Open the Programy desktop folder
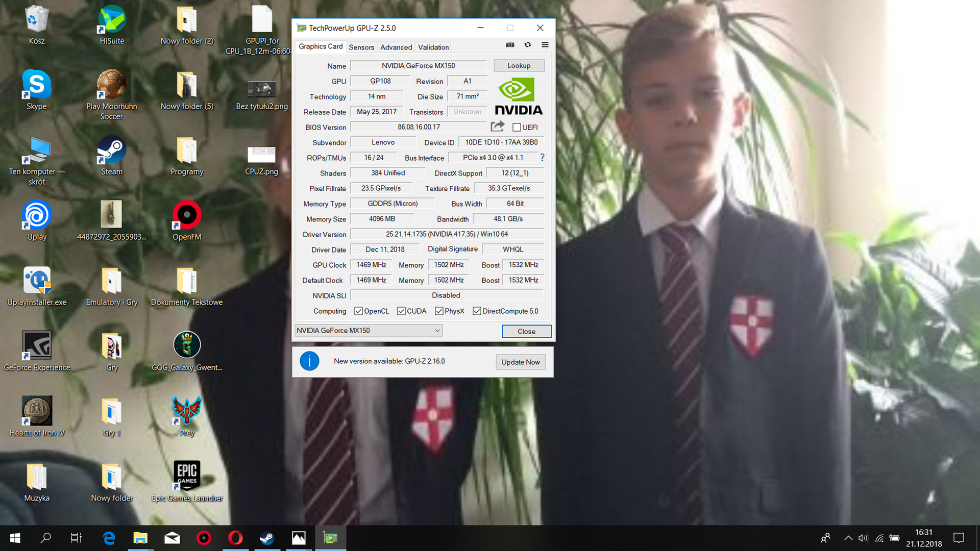Viewport: 980px width, 551px height. coord(187,157)
